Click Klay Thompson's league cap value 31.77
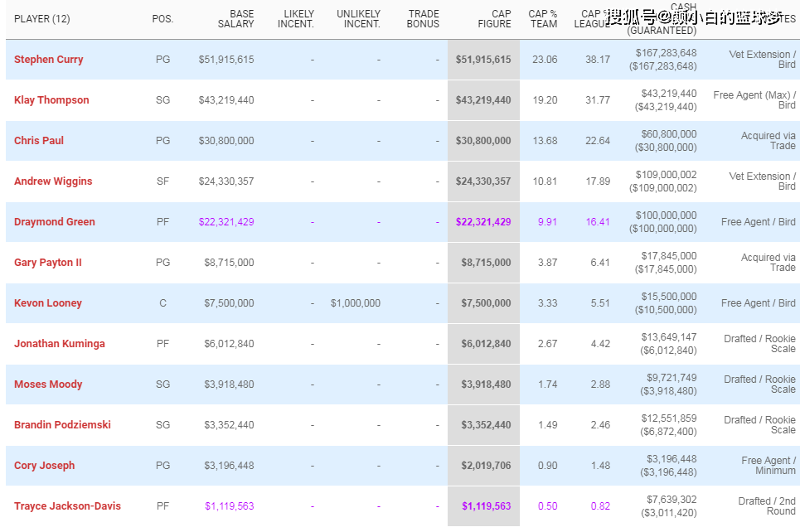This screenshot has width=800, height=532. (598, 100)
